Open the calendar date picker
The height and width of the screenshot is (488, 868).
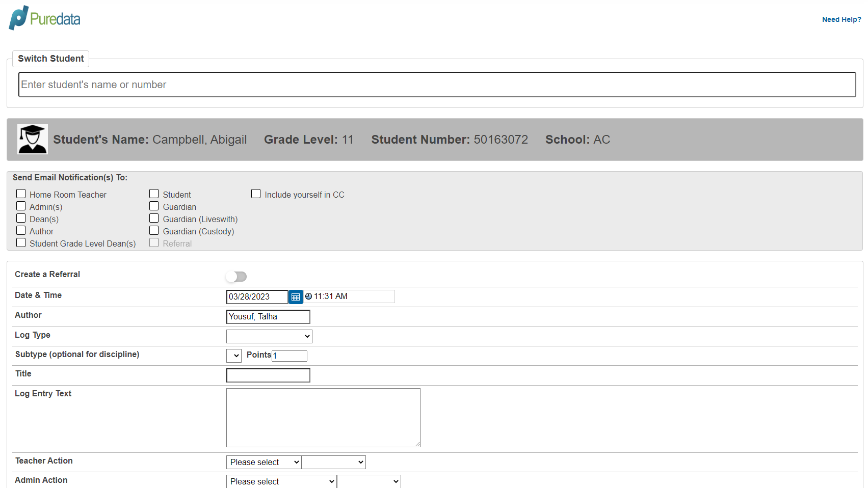[x=296, y=296]
